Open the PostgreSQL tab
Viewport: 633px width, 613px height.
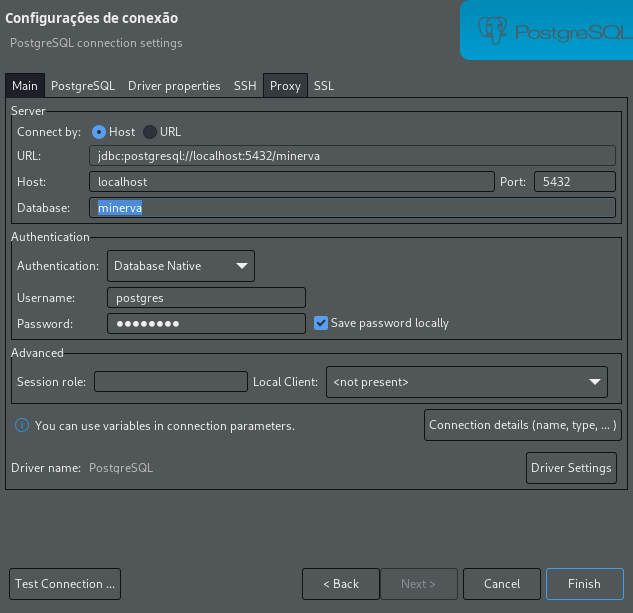coord(83,86)
